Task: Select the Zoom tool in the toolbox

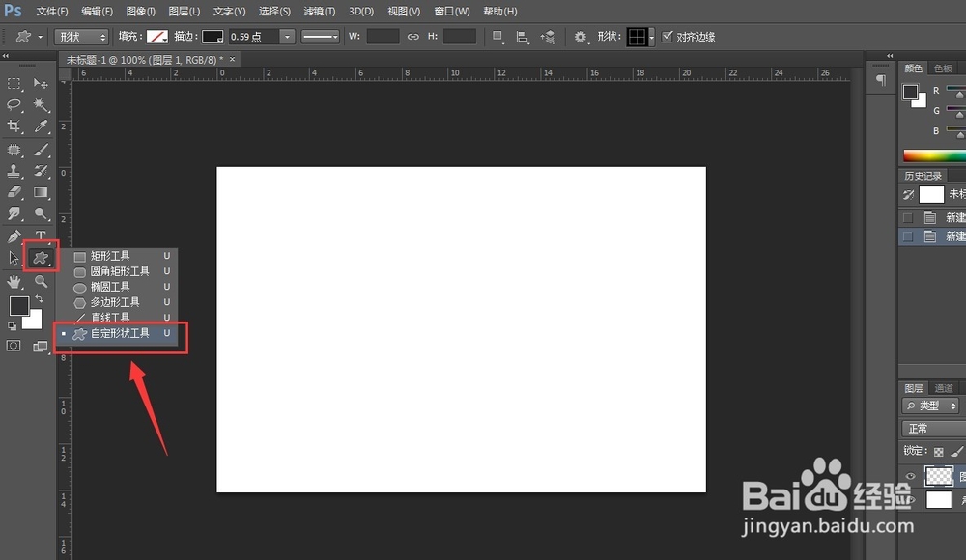Action: pyautogui.click(x=41, y=282)
